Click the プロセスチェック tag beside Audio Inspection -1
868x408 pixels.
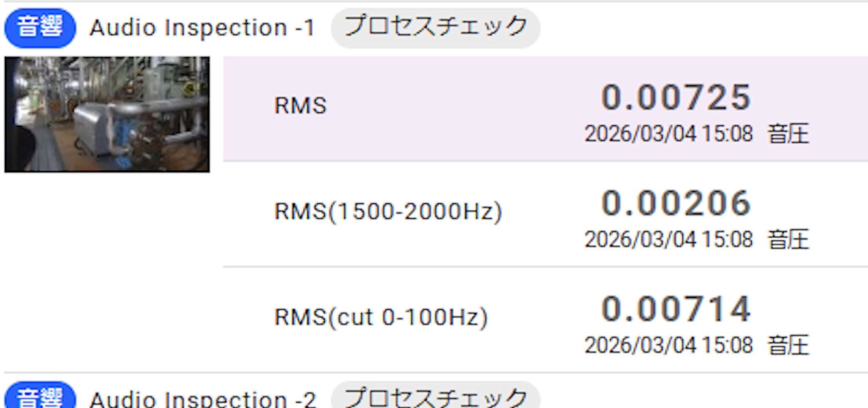[436, 28]
